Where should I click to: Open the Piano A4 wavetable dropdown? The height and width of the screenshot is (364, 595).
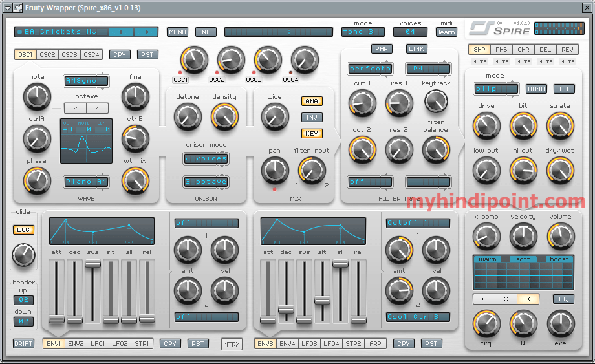[x=86, y=182]
